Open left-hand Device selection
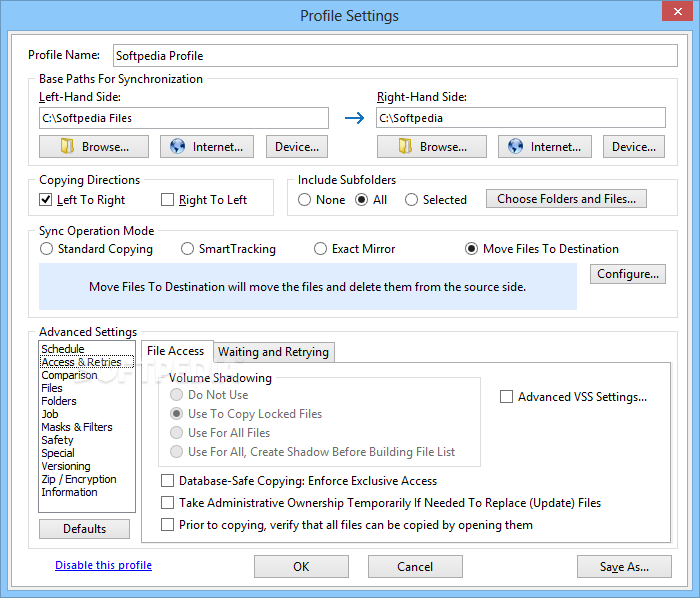This screenshot has height=598, width=700. [x=297, y=147]
